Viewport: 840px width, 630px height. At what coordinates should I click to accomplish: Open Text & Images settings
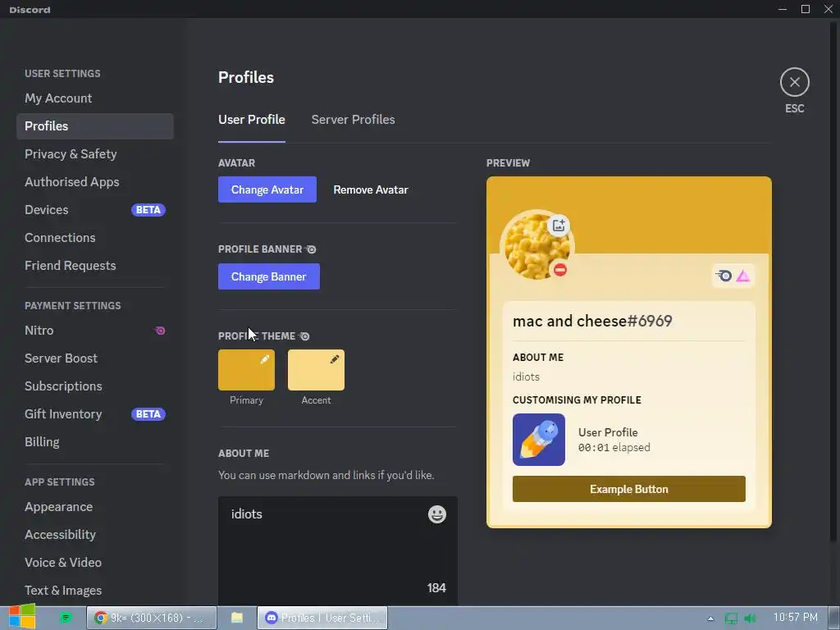click(x=95, y=590)
